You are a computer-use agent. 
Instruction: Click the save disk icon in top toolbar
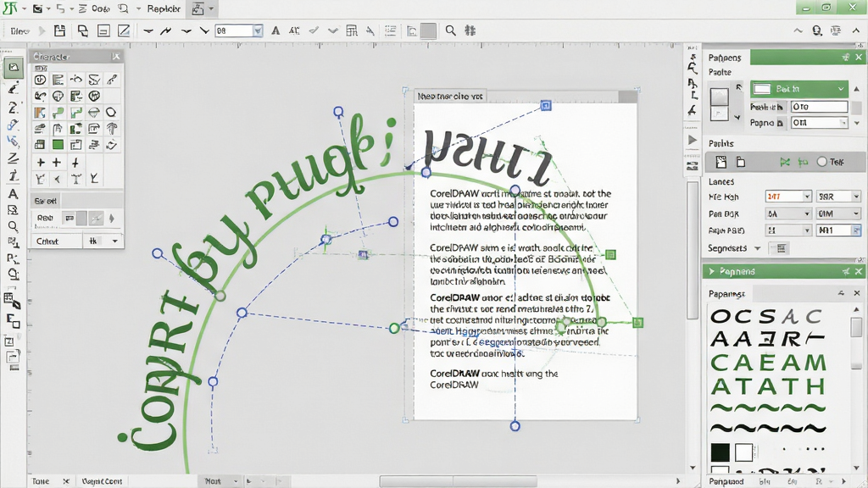59,30
